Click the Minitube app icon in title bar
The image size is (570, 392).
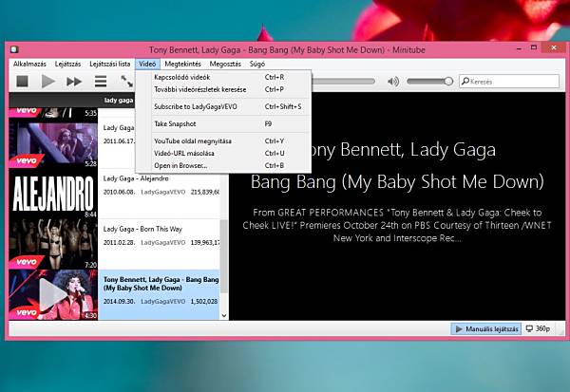point(14,49)
